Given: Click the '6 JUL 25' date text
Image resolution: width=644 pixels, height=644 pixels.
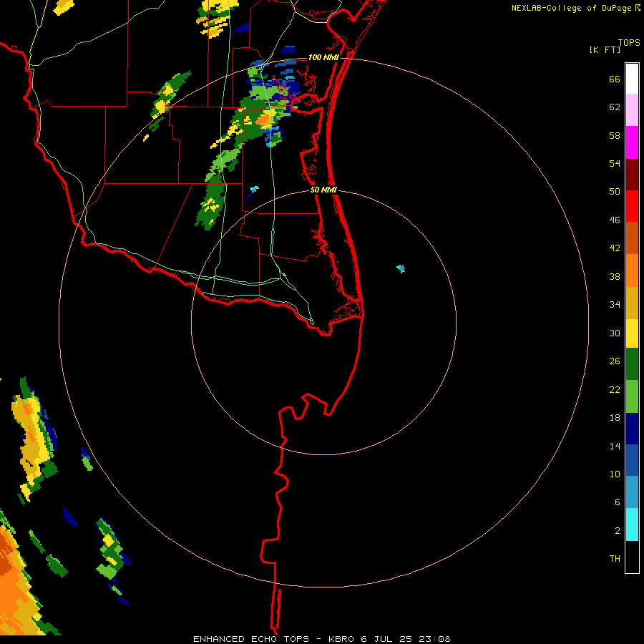Looking at the screenshot, I should pos(386,639).
